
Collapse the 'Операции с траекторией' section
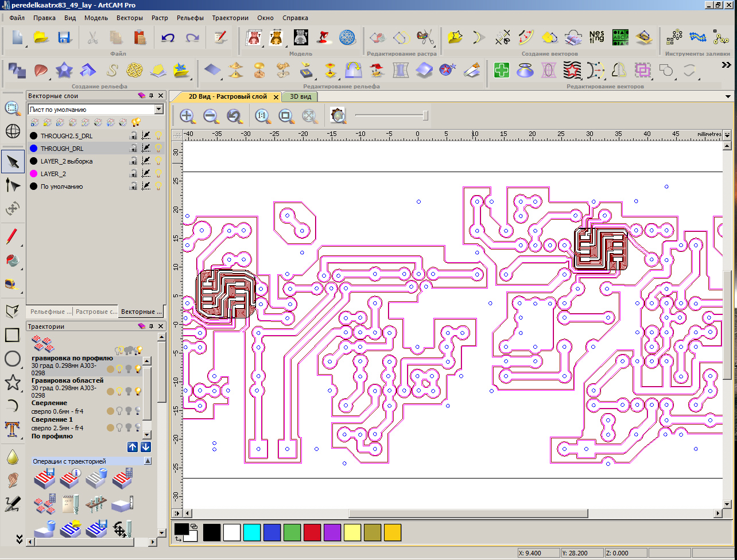pyautogui.click(x=148, y=461)
